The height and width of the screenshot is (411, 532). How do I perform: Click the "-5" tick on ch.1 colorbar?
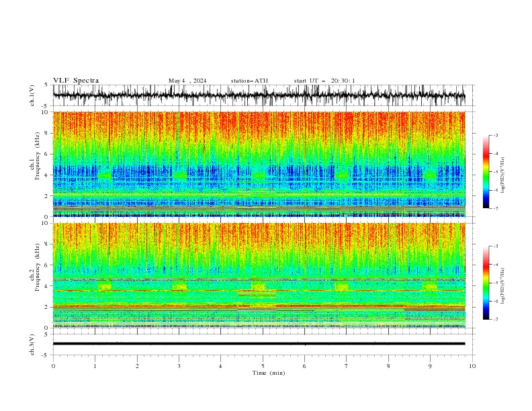tap(496, 172)
